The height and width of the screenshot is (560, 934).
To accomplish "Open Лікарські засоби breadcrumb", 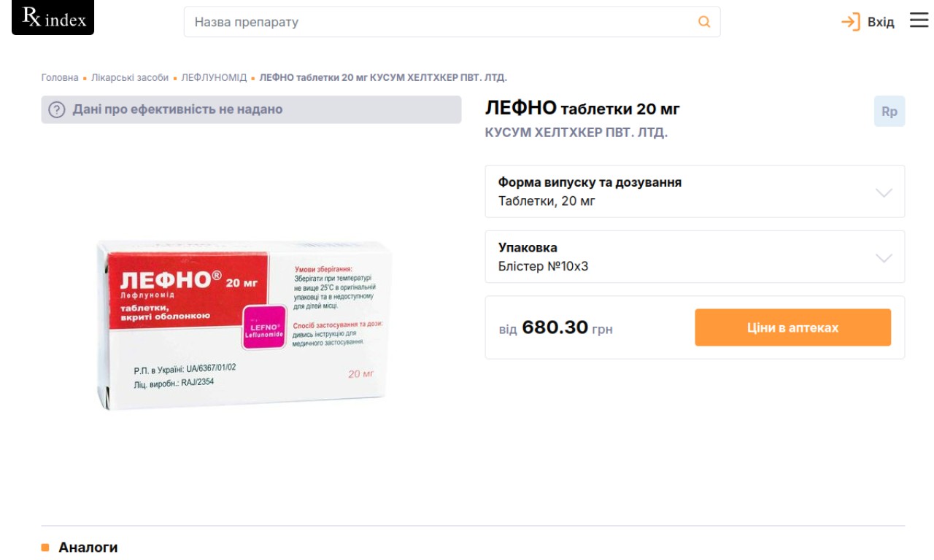I will [x=130, y=77].
